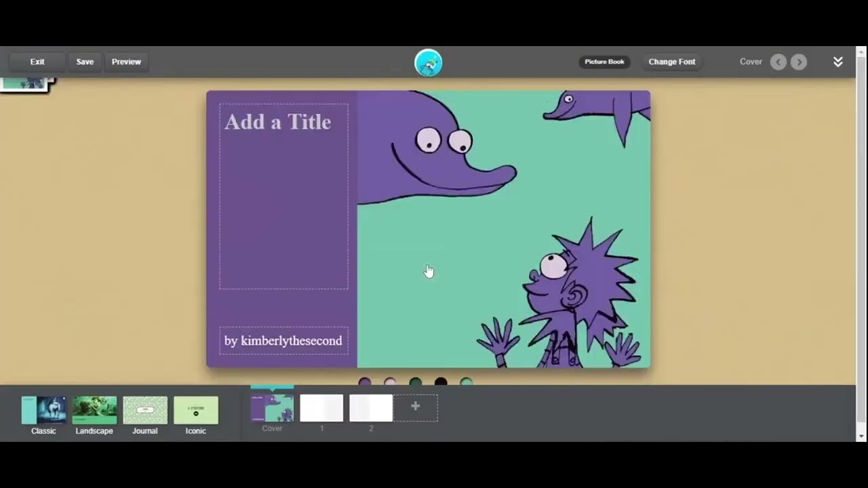Click the 'Cover' page indicator label
The image size is (868, 488).
coord(751,62)
